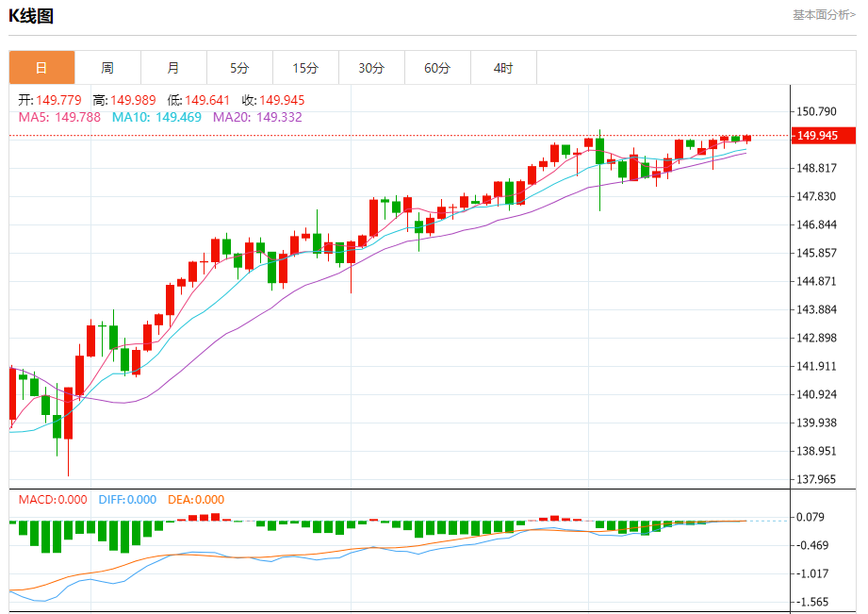Click the 150.790 price axis label
868x614 pixels.
(x=816, y=111)
